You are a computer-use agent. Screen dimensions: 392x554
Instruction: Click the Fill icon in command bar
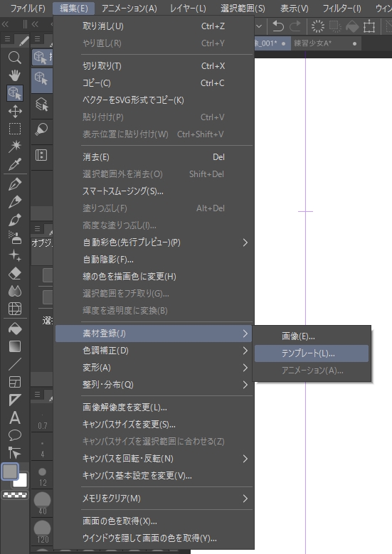point(352,26)
